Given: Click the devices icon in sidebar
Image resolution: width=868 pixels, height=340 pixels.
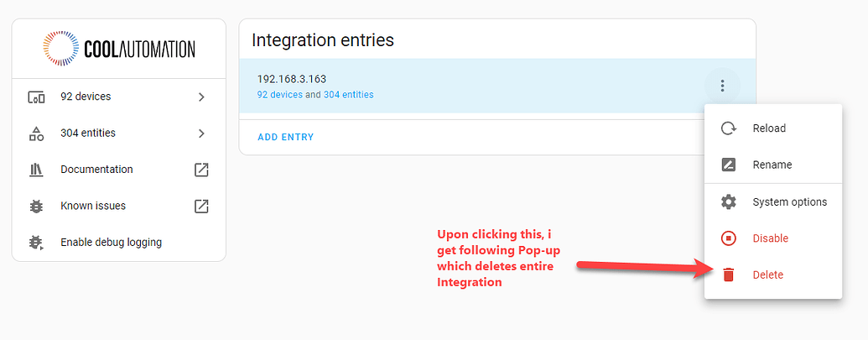Looking at the screenshot, I should (x=36, y=97).
